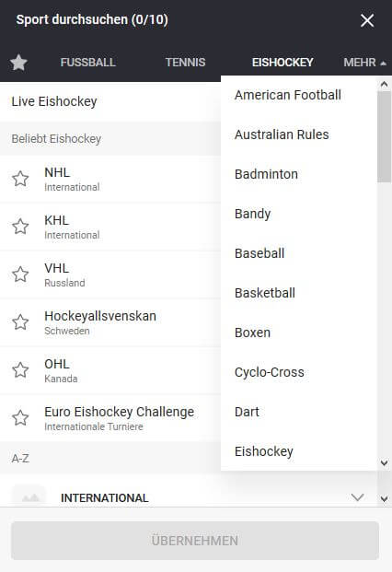Click the dropdown scrollbar up arrow

tap(384, 84)
